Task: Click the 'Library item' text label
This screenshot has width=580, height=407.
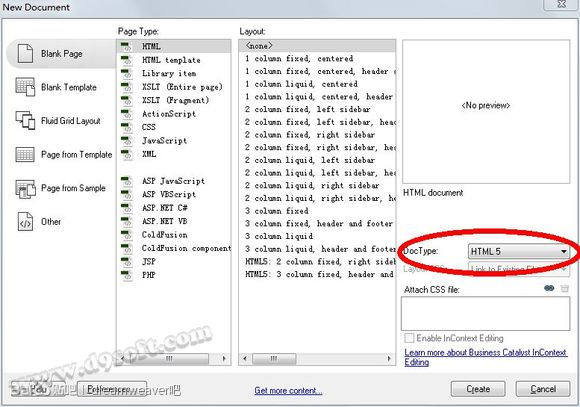Action: tap(169, 73)
